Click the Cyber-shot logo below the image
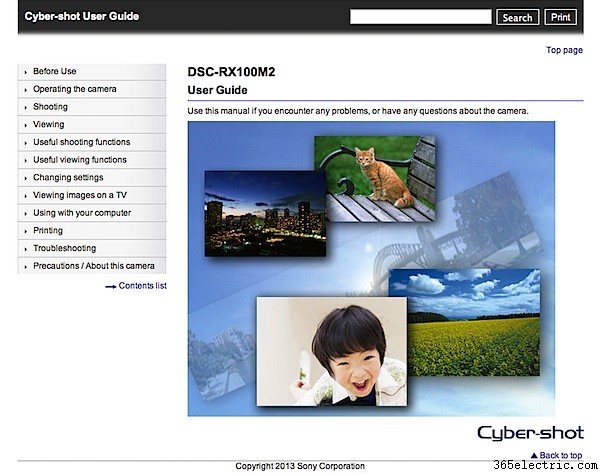This screenshot has width=600, height=474. point(530,433)
